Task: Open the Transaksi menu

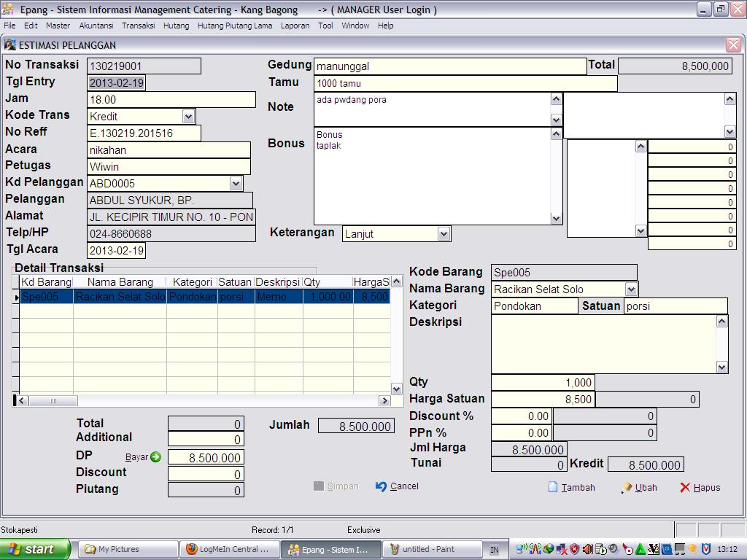Action: point(138,26)
